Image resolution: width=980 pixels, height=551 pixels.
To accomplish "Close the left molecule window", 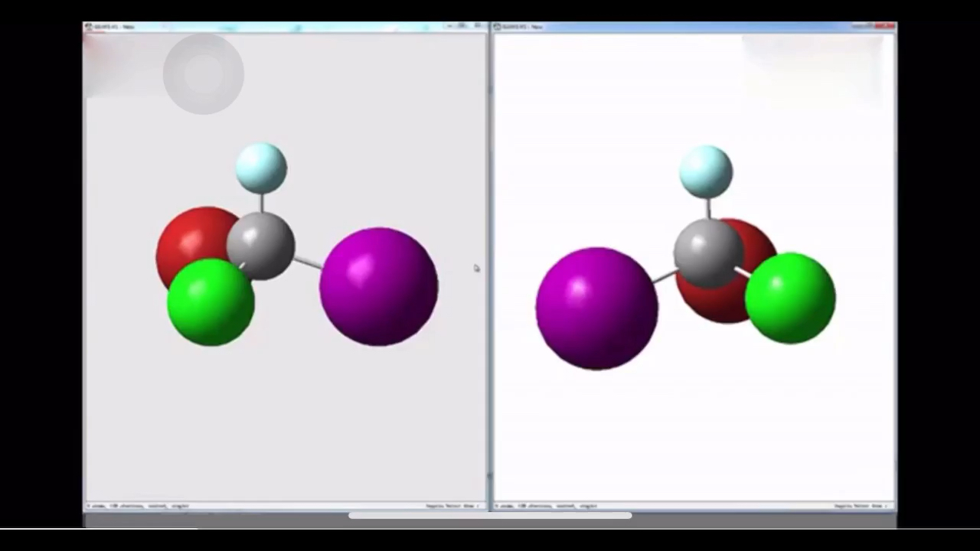I will coord(478,26).
